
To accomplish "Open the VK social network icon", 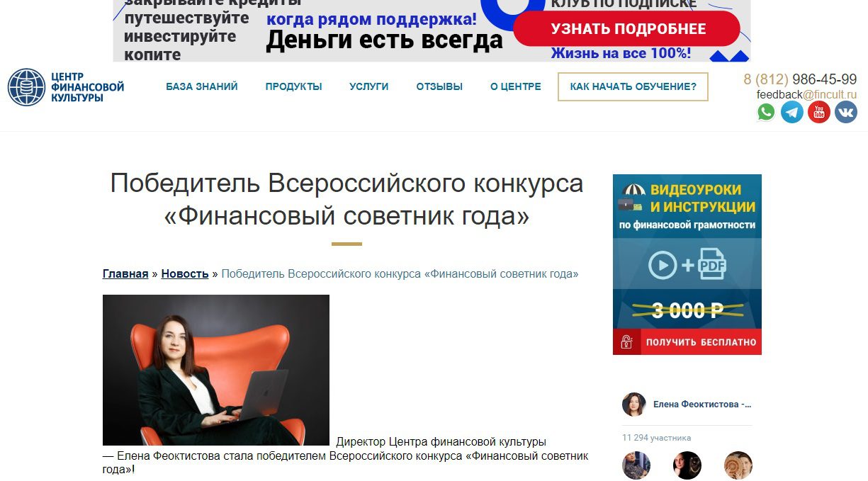I will click(846, 112).
